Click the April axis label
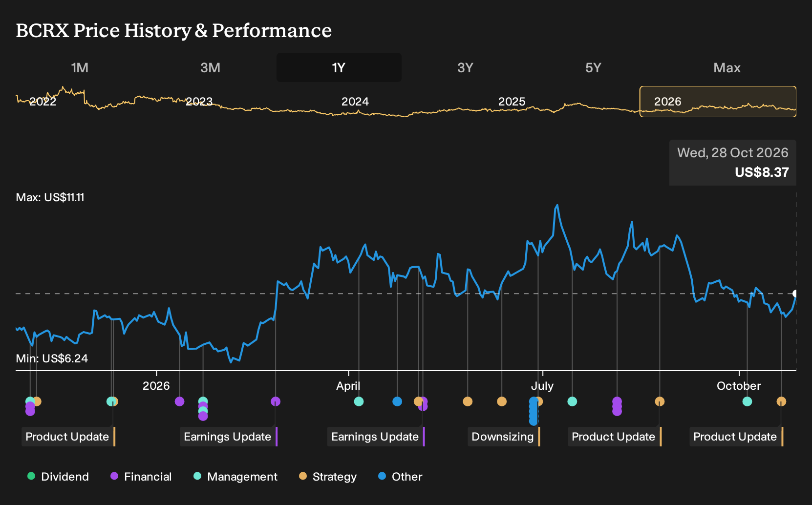812x505 pixels. coord(348,386)
